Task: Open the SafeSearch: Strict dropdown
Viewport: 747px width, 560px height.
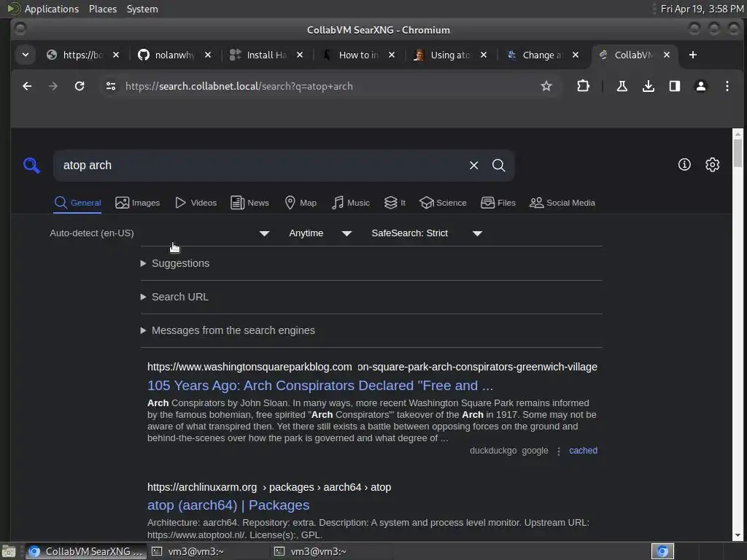Action: 427,233
